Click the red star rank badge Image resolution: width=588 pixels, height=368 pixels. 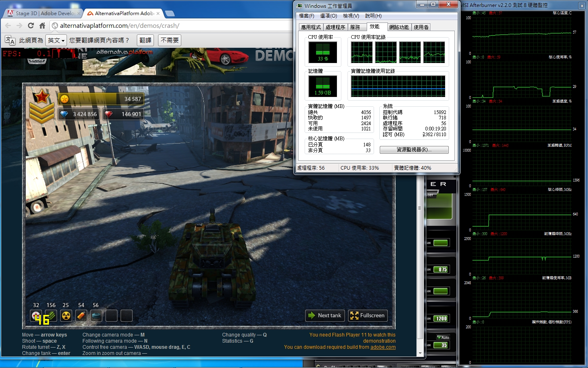[x=42, y=97]
